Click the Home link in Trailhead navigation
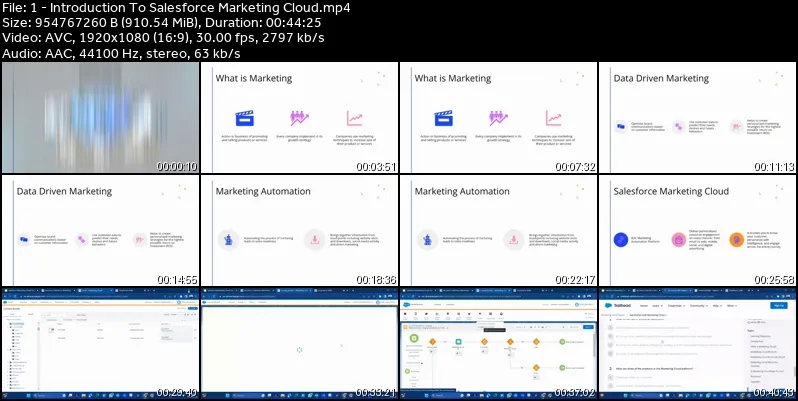This screenshot has width=798, height=401. [644, 306]
